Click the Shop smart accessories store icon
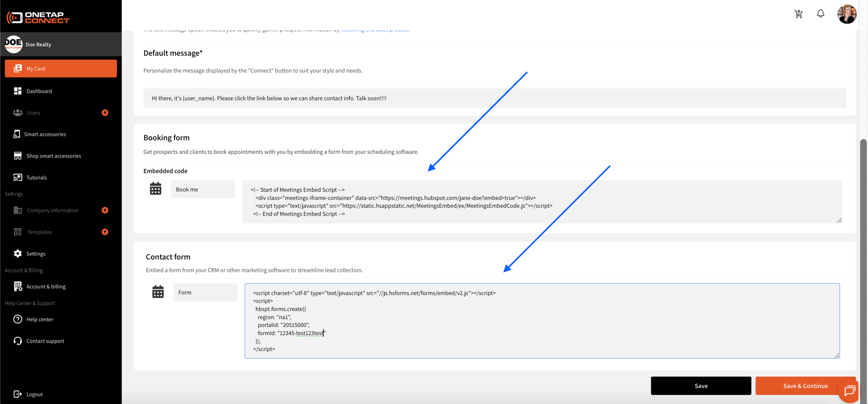The image size is (868, 404). tap(18, 156)
